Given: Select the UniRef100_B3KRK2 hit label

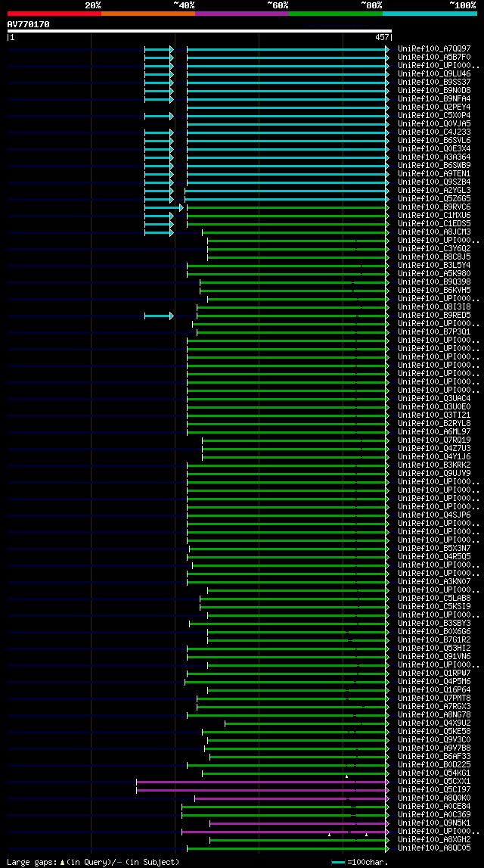Looking at the screenshot, I should tap(434, 465).
